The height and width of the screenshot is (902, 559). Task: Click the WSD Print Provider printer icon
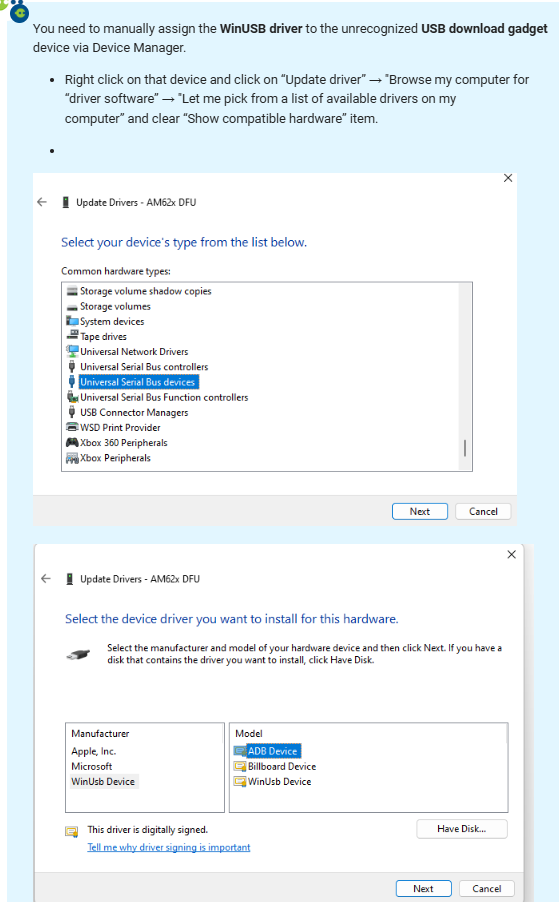click(x=72, y=427)
